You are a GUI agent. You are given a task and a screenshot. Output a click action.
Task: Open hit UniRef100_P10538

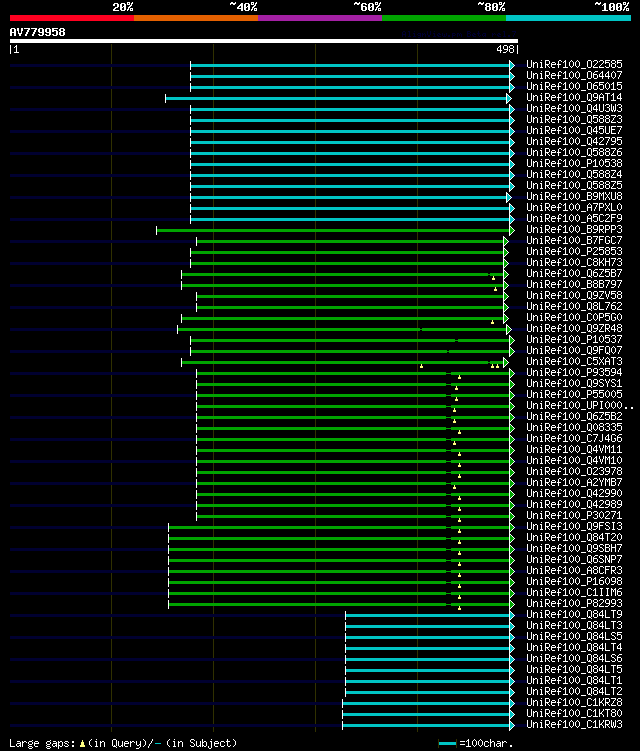pos(574,163)
